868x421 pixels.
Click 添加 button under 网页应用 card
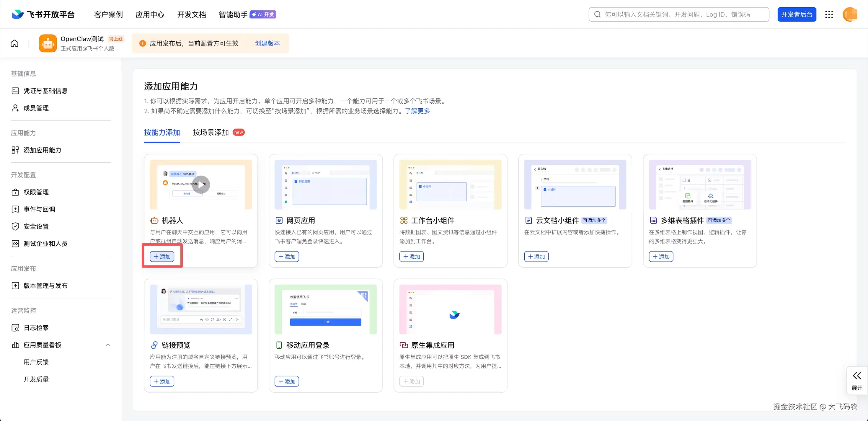(x=287, y=257)
